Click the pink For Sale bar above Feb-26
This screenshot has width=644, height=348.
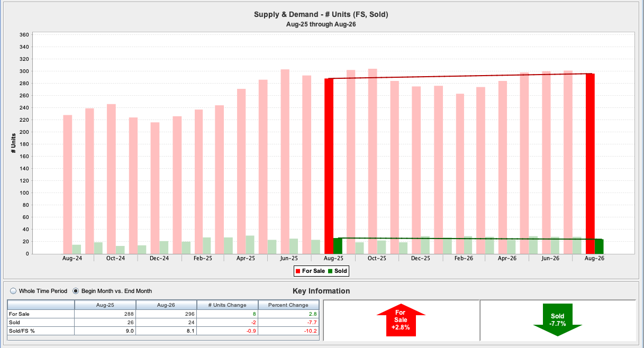point(460,173)
